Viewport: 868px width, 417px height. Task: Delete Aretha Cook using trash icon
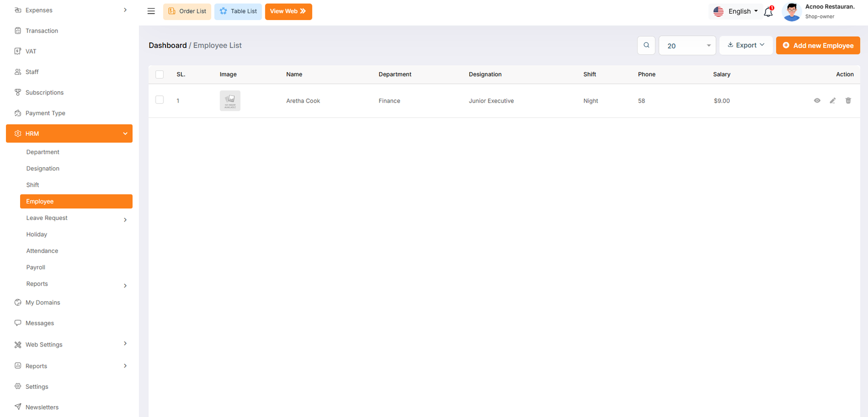click(848, 100)
